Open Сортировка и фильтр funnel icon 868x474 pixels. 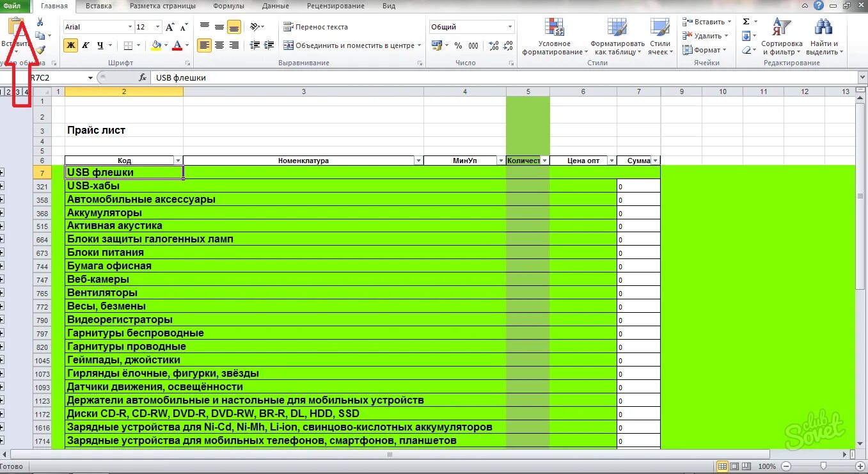(x=782, y=28)
